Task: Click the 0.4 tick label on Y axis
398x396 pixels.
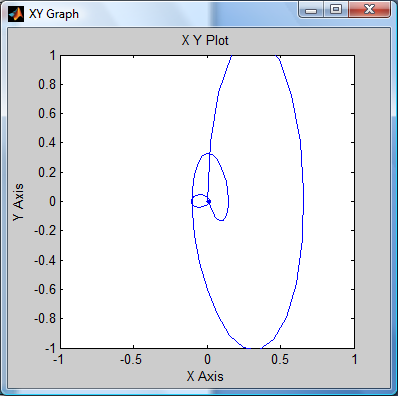Action: coord(47,143)
